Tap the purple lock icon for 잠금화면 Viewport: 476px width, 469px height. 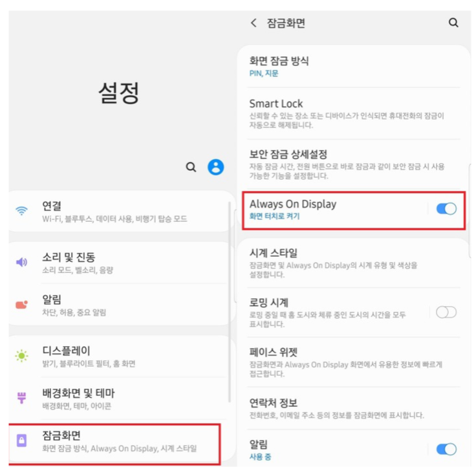(21, 440)
